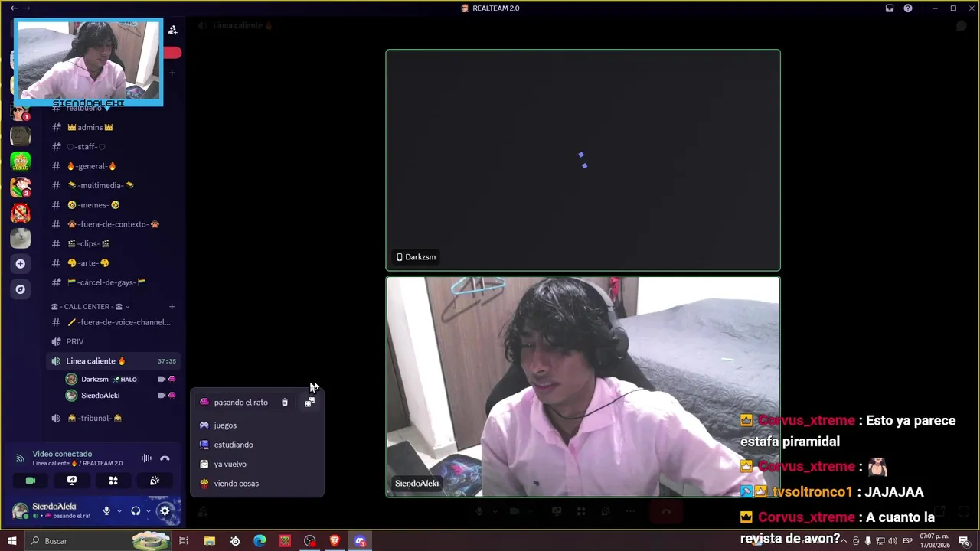Mute the microphone in user panel

(106, 511)
